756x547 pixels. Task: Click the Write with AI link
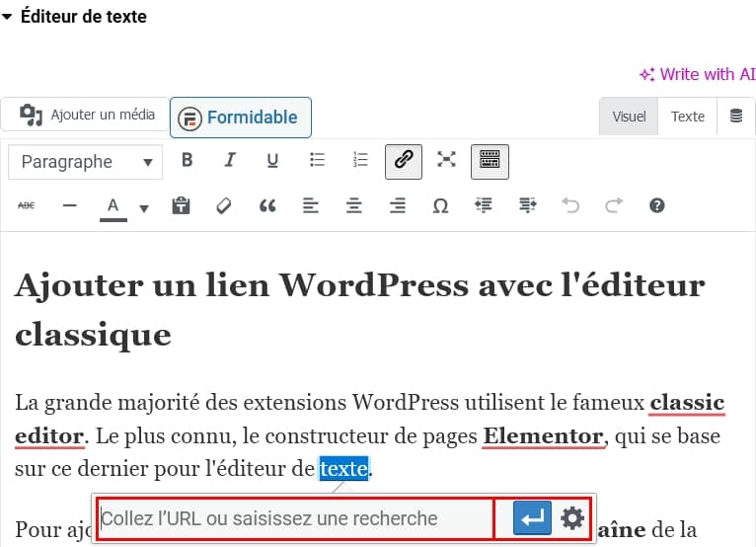click(697, 74)
